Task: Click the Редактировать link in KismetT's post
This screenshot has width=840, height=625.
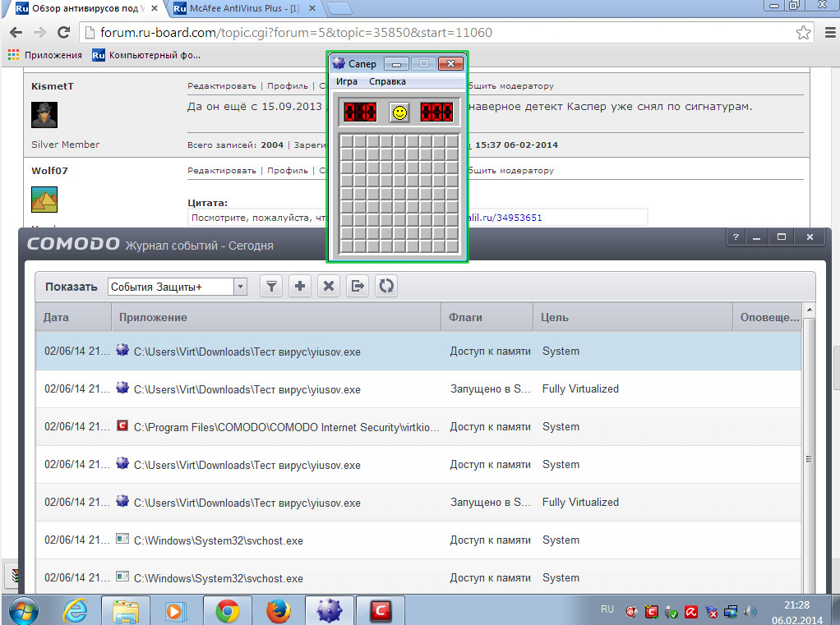Action: tap(221, 86)
